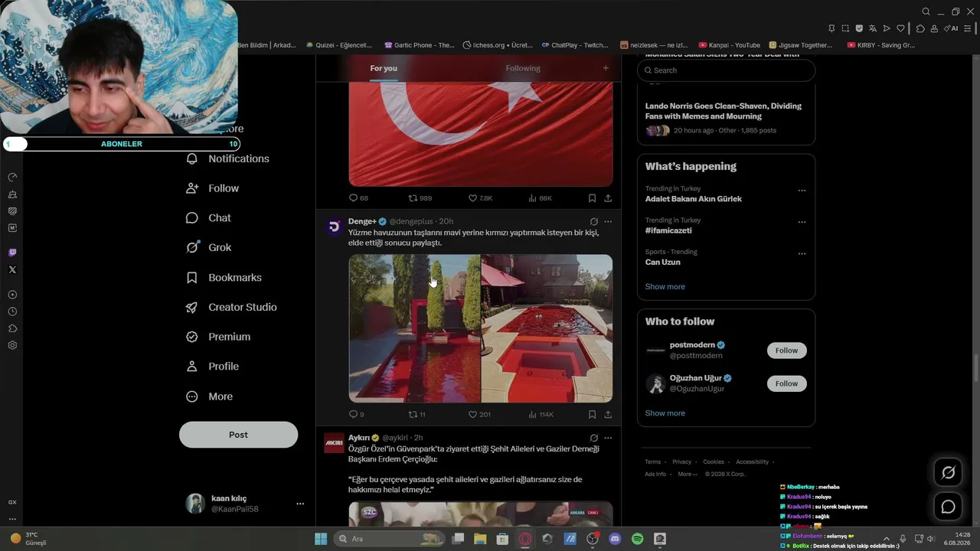Open options for Adalet Bakanı Akın Gürlek trend

point(802,191)
